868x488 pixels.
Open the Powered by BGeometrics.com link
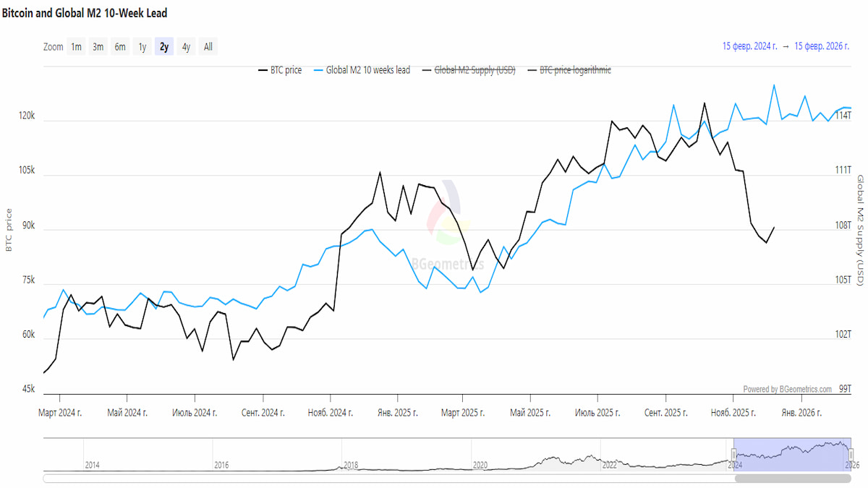click(787, 389)
